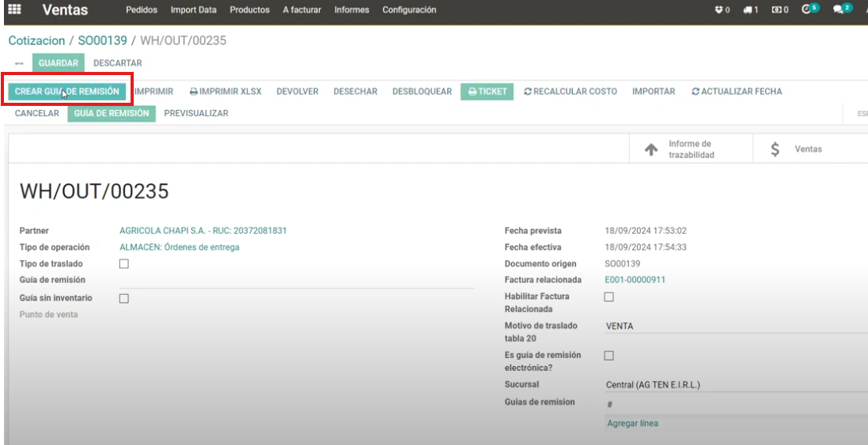Click the Crear Guía de Remisión button

[x=67, y=92]
